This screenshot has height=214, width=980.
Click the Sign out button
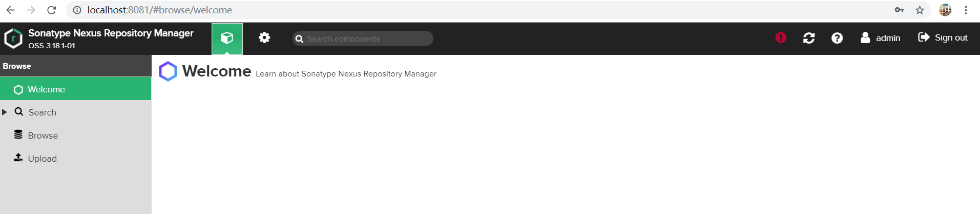[943, 37]
